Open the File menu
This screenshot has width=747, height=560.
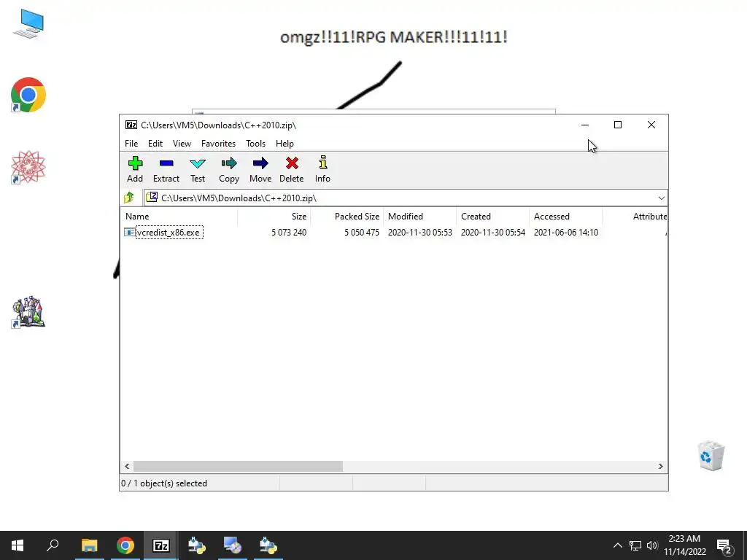click(131, 144)
